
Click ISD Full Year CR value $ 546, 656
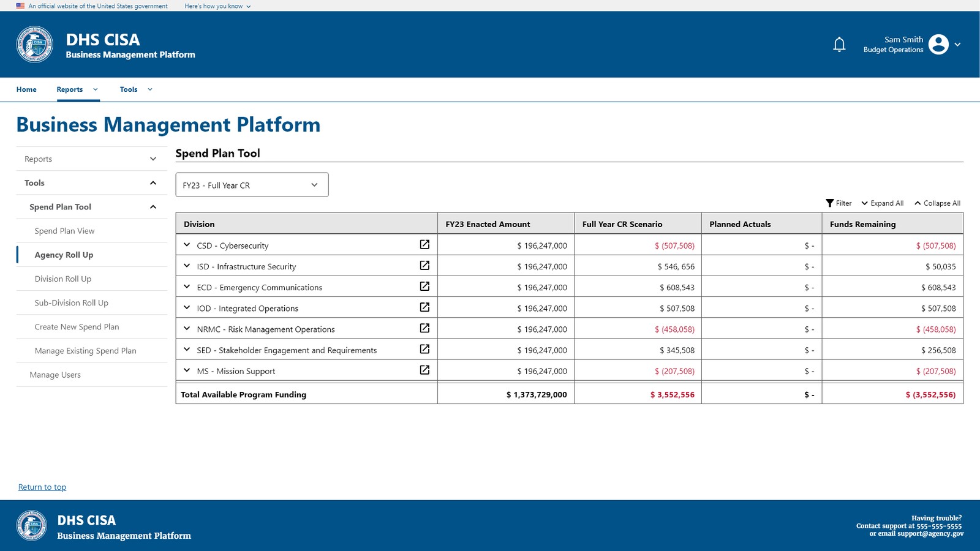676,267
